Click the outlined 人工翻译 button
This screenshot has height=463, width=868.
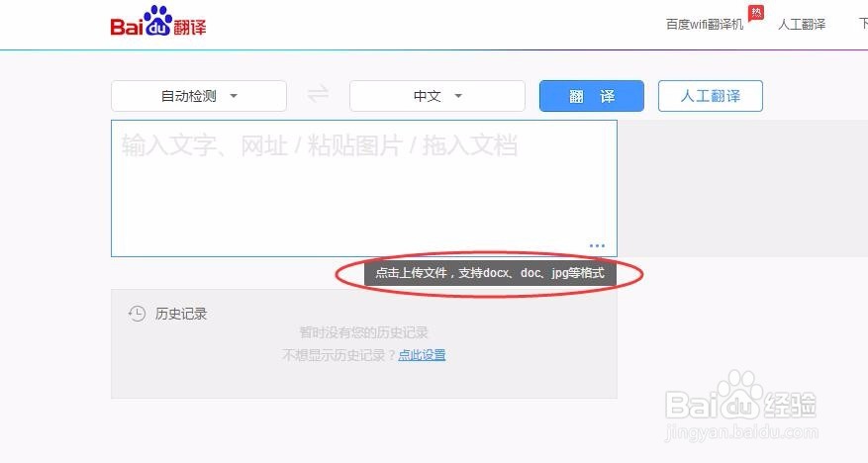[x=711, y=96]
